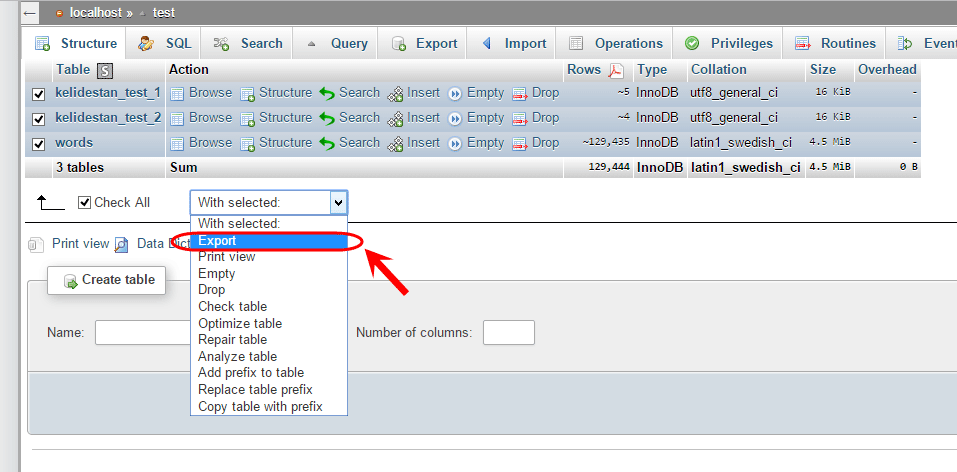Click the Browse icon for kelidestan_test_2
Image resolution: width=957 pixels, height=472 pixels.
[177, 118]
